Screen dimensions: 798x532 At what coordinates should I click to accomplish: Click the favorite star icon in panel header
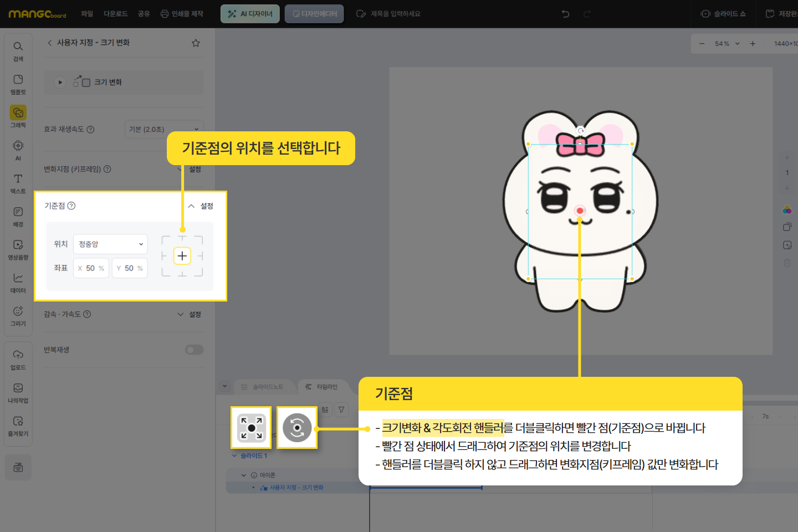(196, 43)
